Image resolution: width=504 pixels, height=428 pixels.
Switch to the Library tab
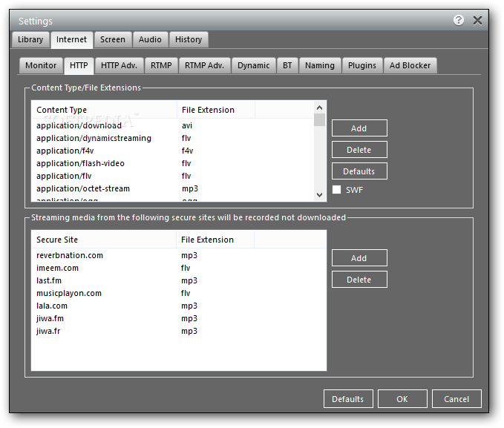click(30, 39)
